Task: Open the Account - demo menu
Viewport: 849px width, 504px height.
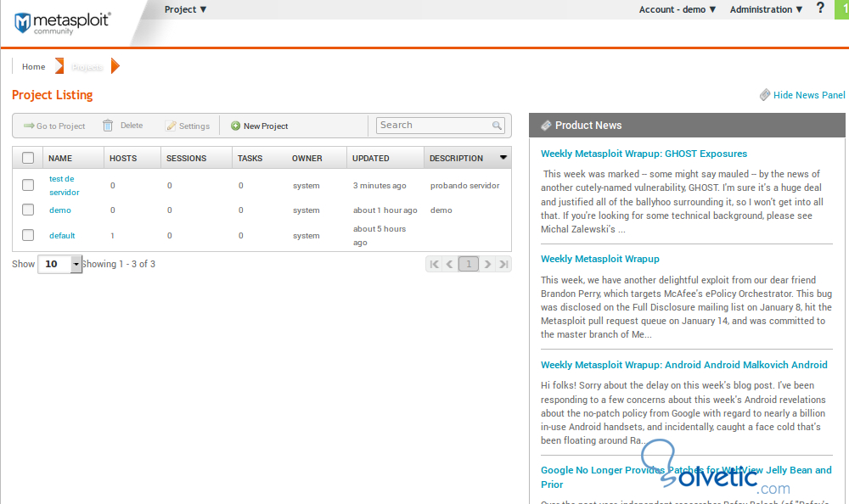Action: tap(678, 9)
